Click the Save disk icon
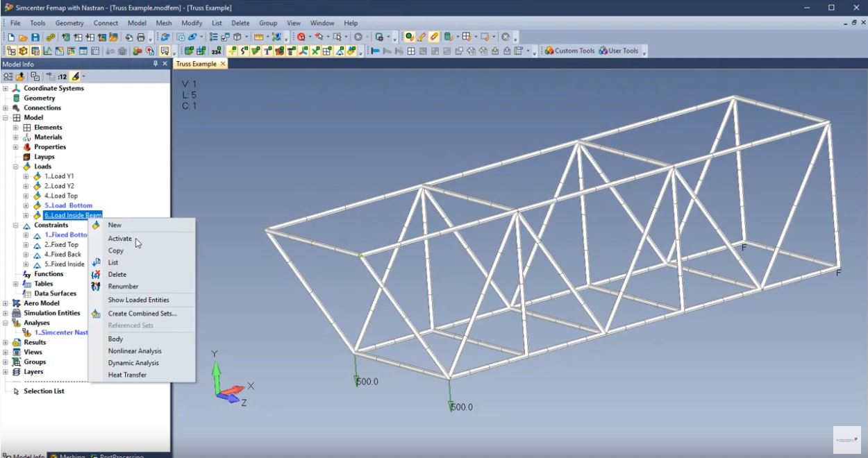This screenshot has height=458, width=868. pos(35,37)
